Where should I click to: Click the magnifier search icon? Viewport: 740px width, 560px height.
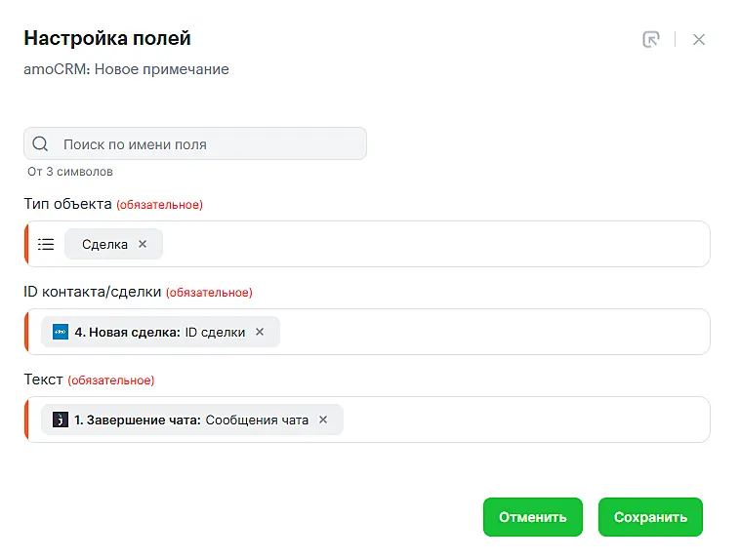click(x=40, y=144)
